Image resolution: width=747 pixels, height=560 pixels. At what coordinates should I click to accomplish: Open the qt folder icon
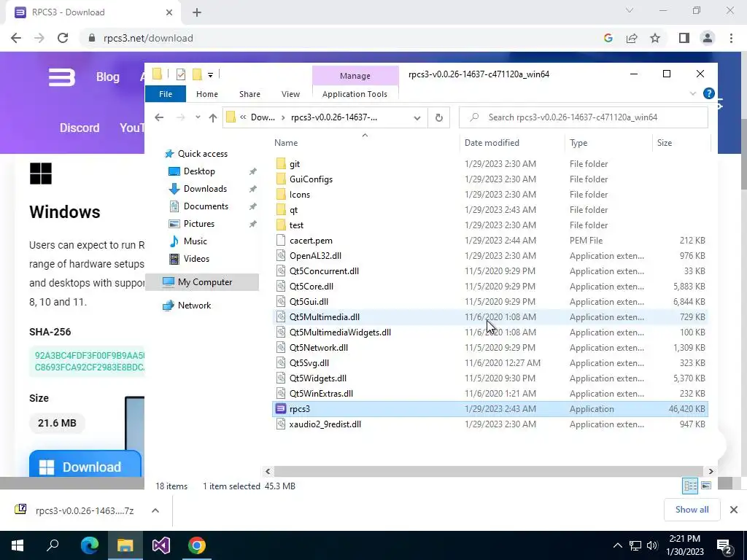click(281, 210)
